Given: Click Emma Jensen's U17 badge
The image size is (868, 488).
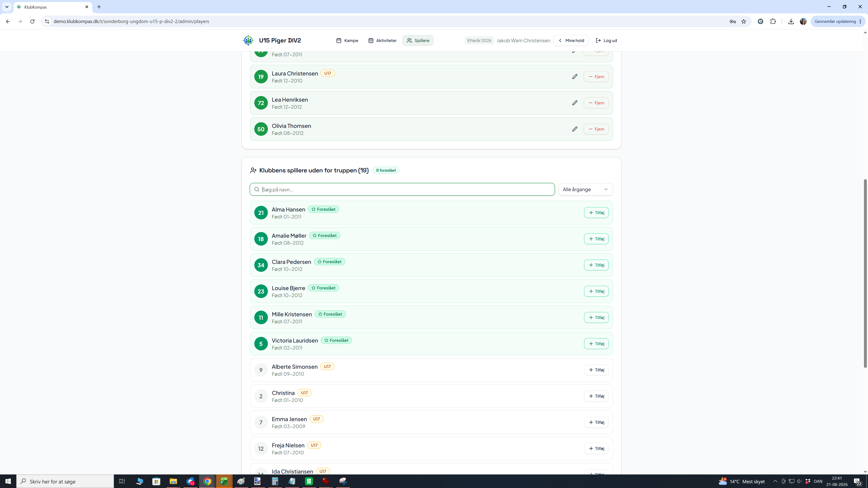Looking at the screenshot, I should click(316, 419).
